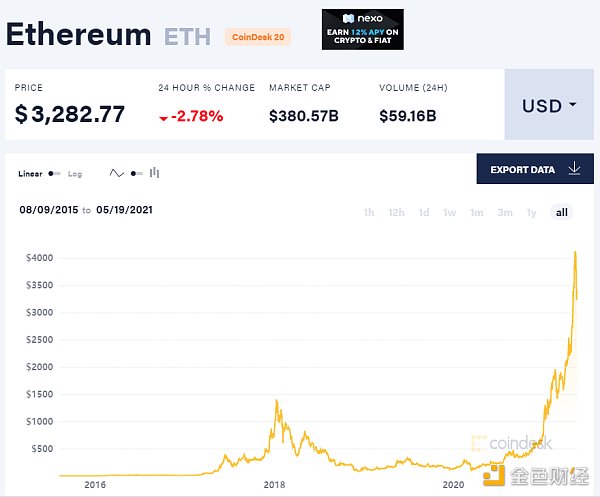Select the 3m time range

pos(505,212)
